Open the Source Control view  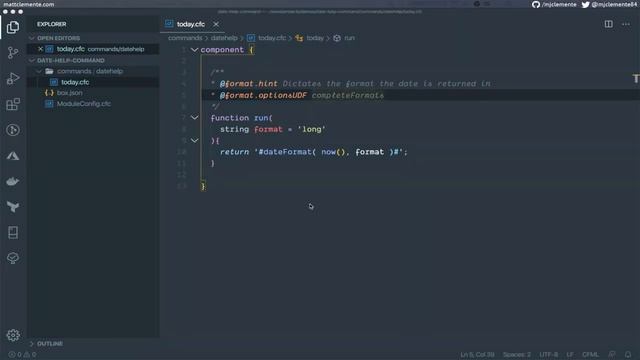[13, 53]
